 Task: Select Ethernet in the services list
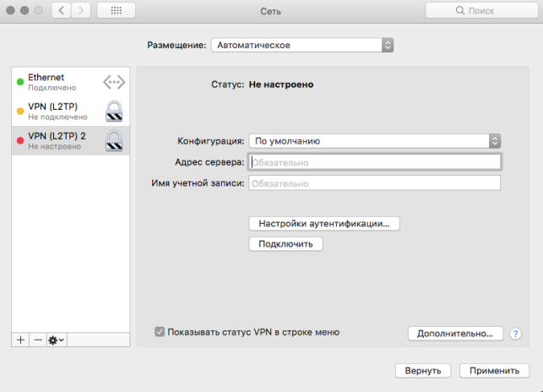pos(51,82)
